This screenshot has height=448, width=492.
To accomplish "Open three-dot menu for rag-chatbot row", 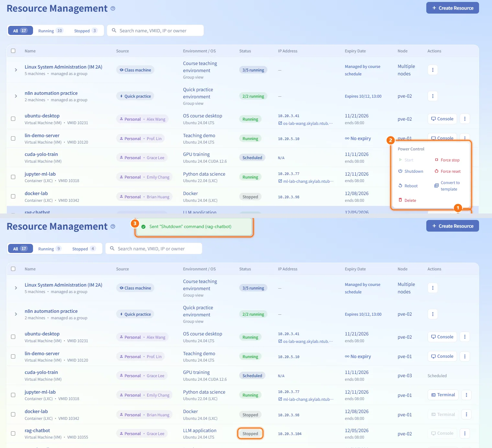I will click(x=465, y=433).
